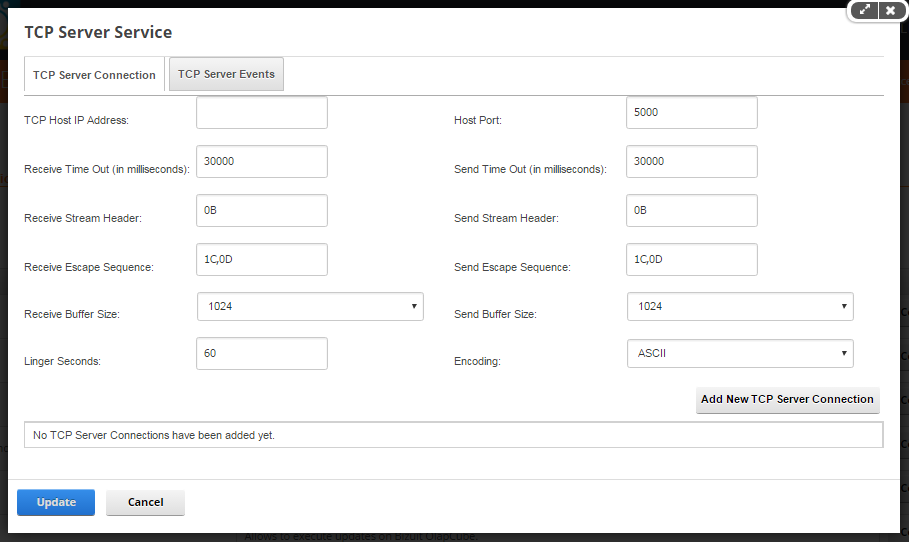Expand the dialog with the fullscreen icon
The width and height of the screenshot is (909, 542).
[864, 10]
